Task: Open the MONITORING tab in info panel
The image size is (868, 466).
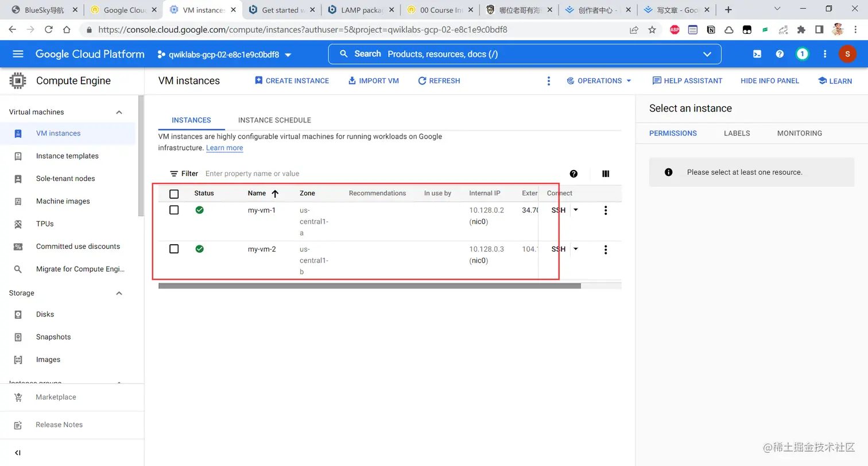Action: (x=800, y=133)
